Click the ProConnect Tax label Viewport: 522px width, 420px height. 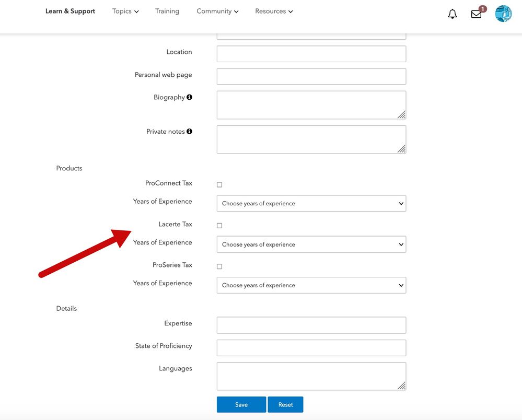pos(168,183)
